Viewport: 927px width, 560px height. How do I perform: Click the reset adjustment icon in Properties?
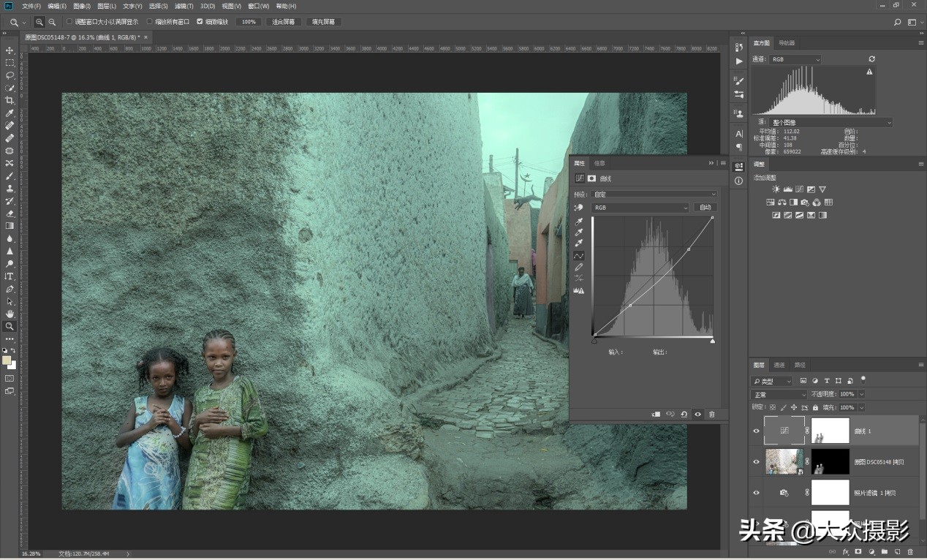tap(684, 415)
